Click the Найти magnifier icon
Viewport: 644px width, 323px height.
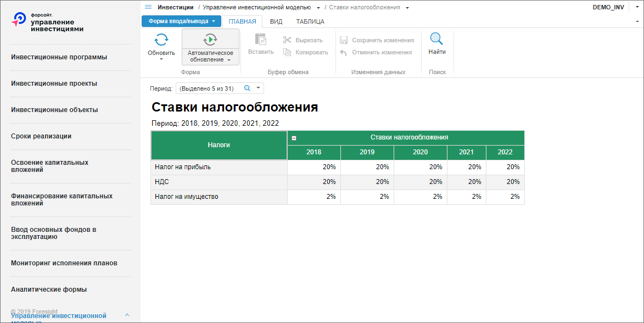(x=436, y=39)
